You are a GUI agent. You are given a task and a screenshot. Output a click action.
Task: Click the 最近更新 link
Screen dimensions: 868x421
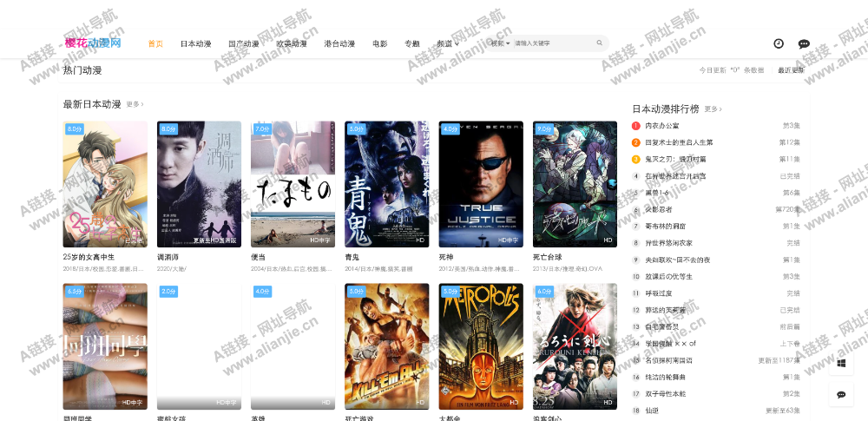point(790,70)
